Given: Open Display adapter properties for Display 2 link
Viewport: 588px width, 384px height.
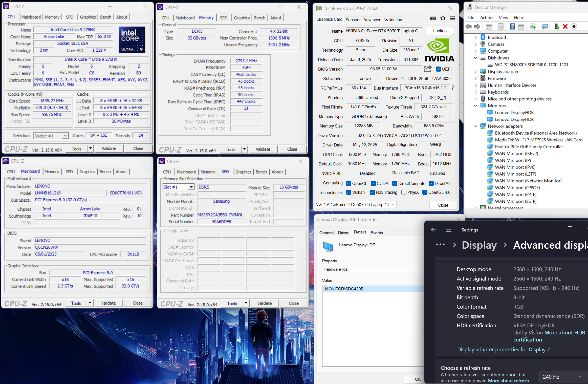Looking at the screenshot, I should pyautogui.click(x=503, y=350).
